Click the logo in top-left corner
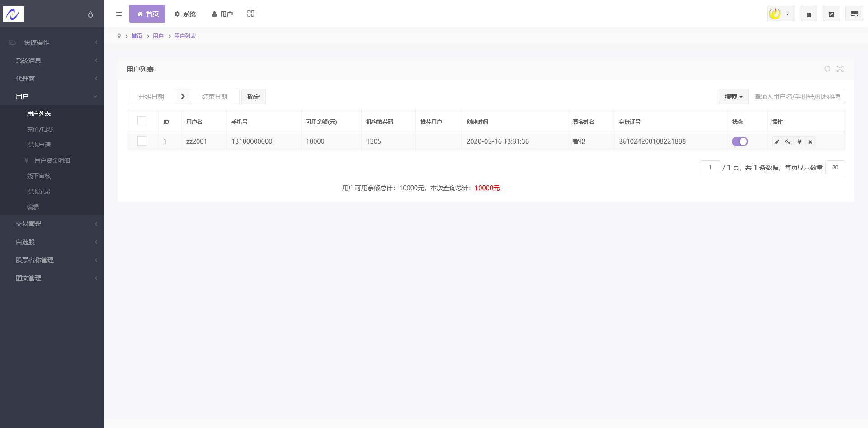 [13, 14]
